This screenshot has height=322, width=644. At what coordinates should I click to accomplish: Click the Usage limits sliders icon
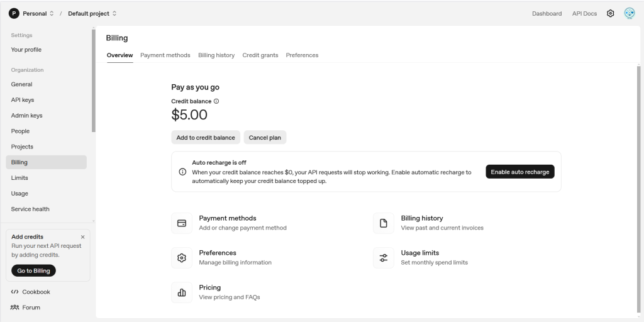384,258
